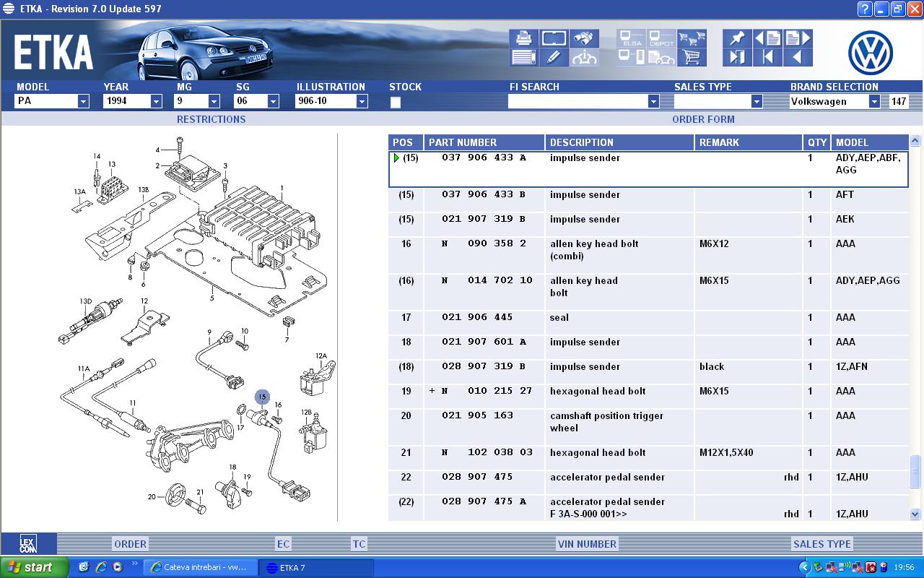The width and height of the screenshot is (924, 578).
Task: Click the frame/full-view icon beside the printer
Action: click(554, 38)
